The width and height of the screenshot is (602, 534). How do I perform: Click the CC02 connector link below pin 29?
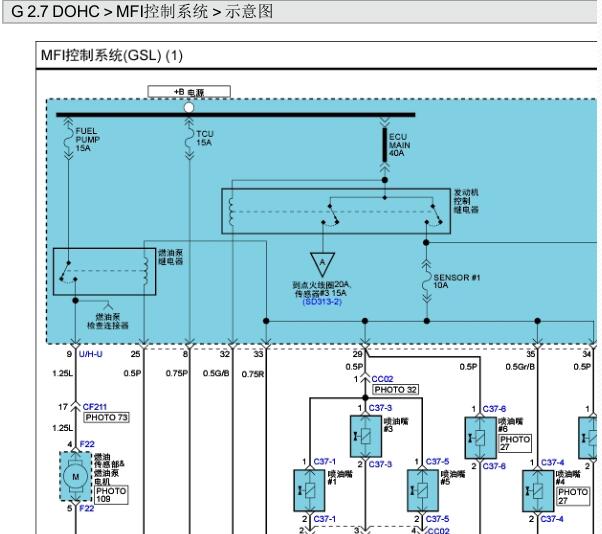(x=382, y=379)
